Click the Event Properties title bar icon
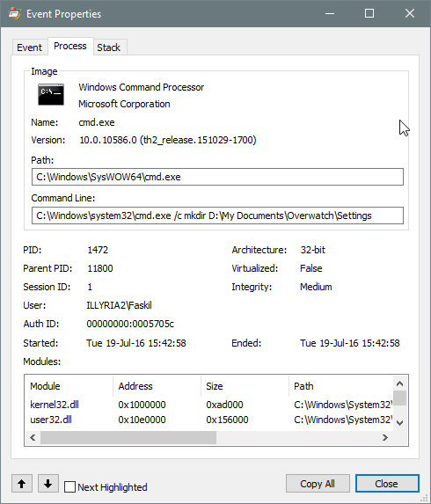431x504 pixels. tap(15, 14)
